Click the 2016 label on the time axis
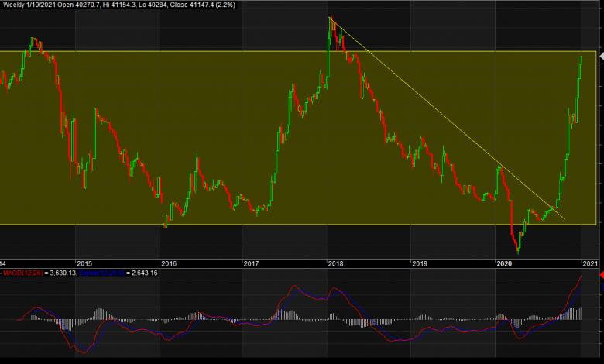Viewport: 604px width, 364px height. pyautogui.click(x=167, y=264)
